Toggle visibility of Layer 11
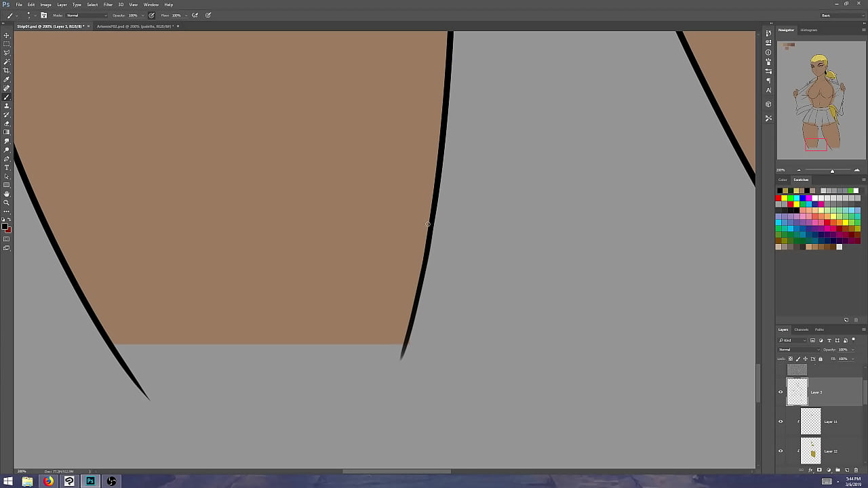Image resolution: width=868 pixels, height=488 pixels. [x=781, y=422]
